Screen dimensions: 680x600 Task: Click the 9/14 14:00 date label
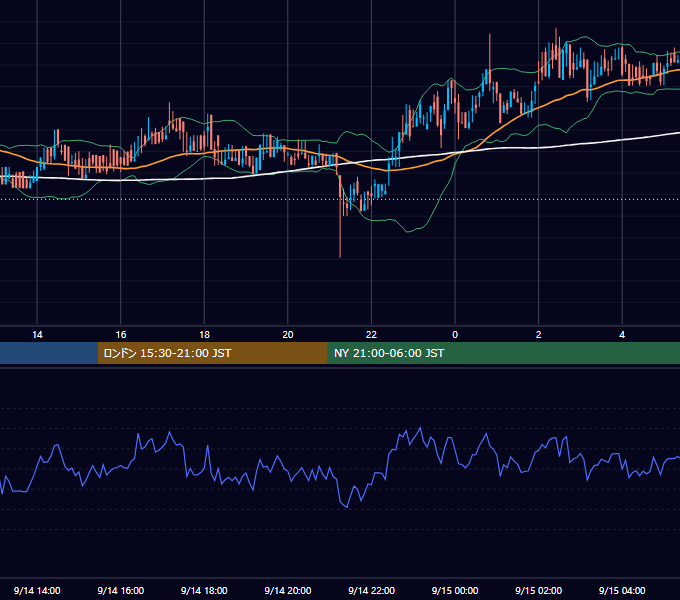pyautogui.click(x=37, y=590)
